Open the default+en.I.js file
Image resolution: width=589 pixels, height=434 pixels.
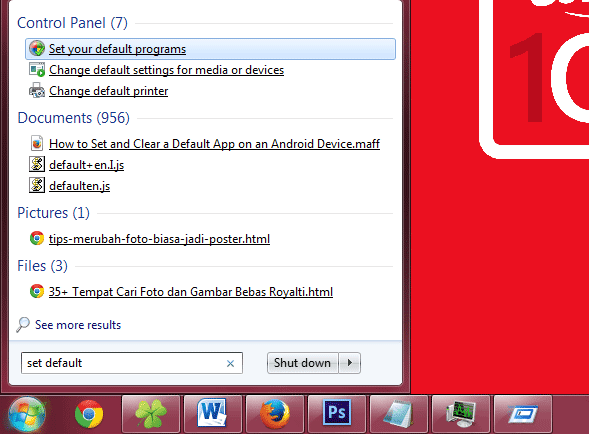[x=86, y=165]
